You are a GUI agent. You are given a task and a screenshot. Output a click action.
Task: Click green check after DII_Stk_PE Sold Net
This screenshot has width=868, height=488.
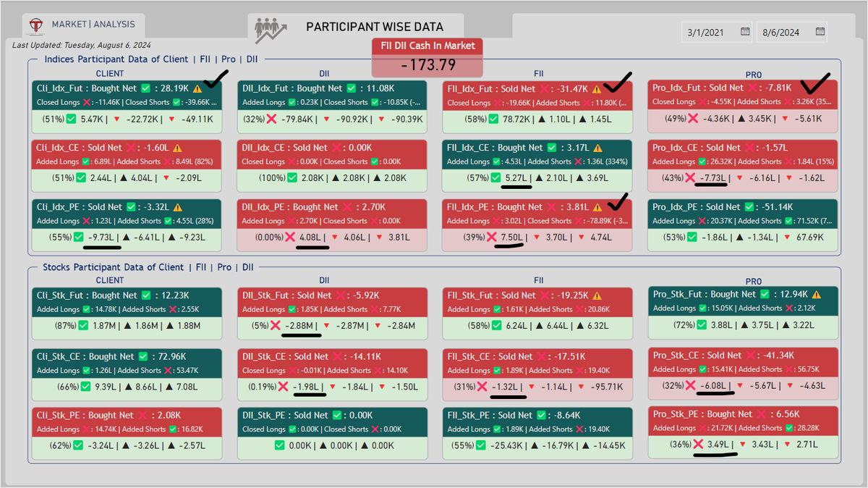pyautogui.click(x=339, y=416)
